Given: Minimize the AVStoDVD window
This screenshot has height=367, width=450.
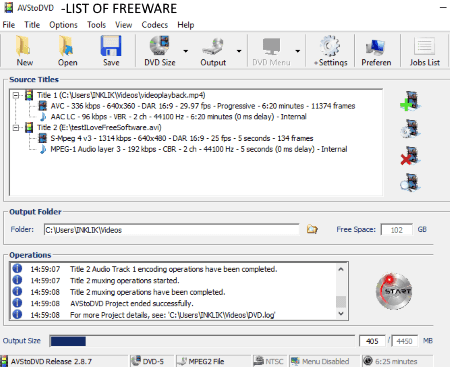Looking at the screenshot, I should click(443, 7).
